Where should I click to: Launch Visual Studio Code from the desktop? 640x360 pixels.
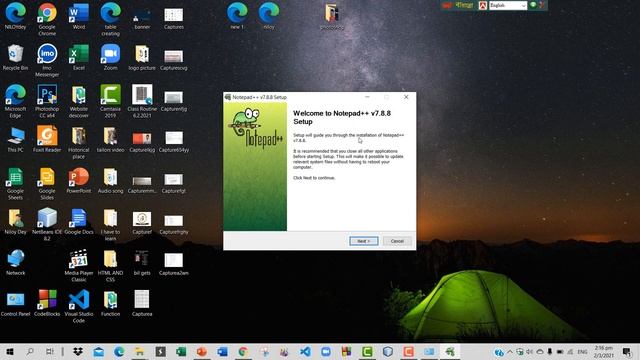pos(79,306)
